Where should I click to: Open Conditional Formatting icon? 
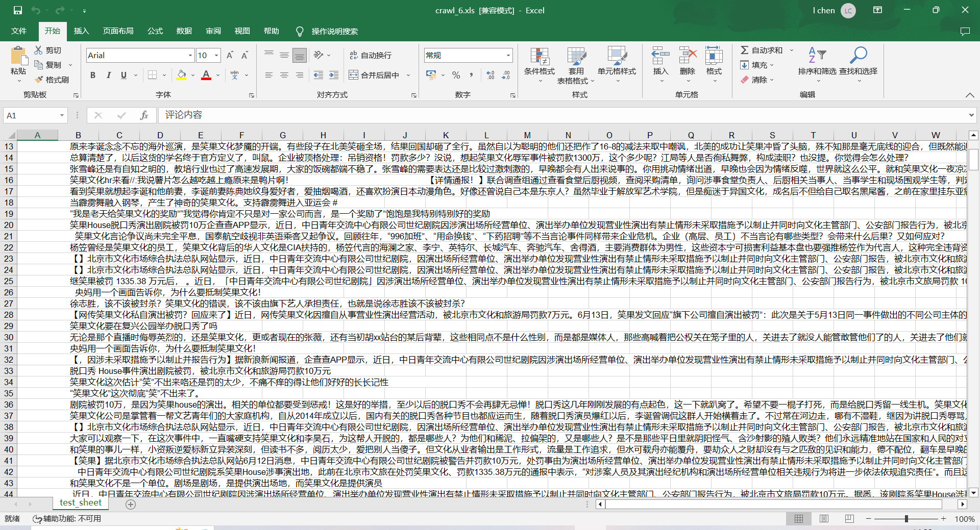pyautogui.click(x=540, y=56)
